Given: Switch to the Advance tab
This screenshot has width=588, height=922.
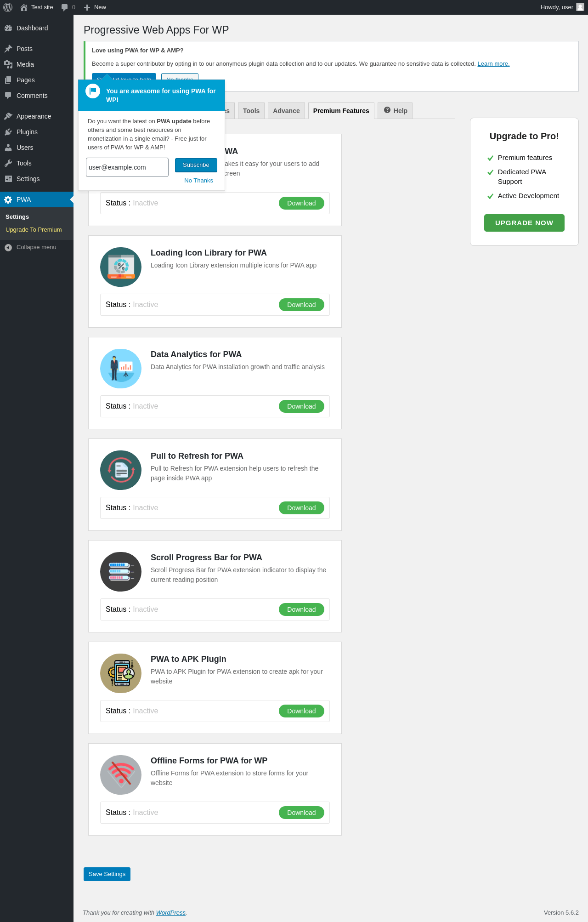Looking at the screenshot, I should click(x=286, y=111).
